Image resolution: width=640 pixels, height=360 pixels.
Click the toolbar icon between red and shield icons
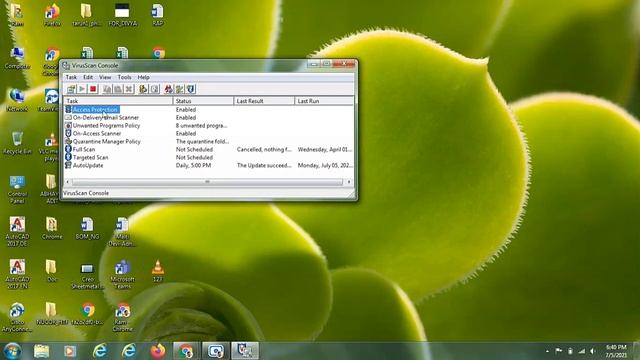point(179,89)
